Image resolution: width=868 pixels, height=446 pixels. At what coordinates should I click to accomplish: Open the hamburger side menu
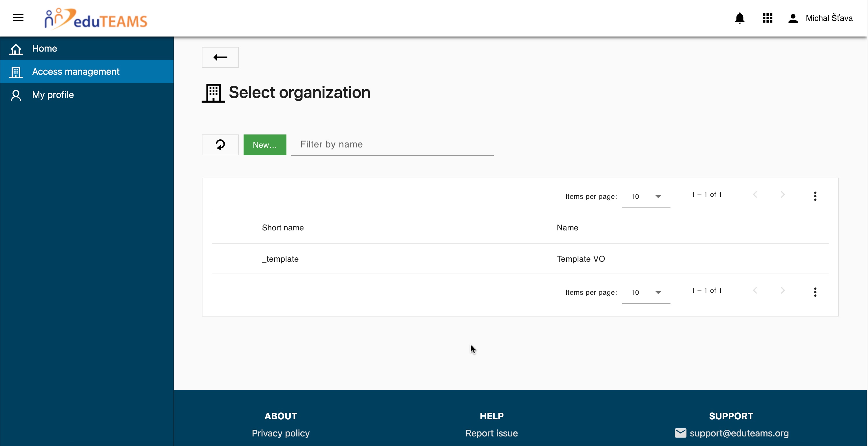pos(18,17)
